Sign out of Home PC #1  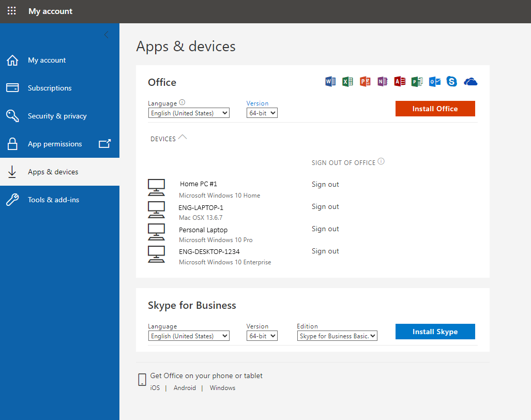325,184
